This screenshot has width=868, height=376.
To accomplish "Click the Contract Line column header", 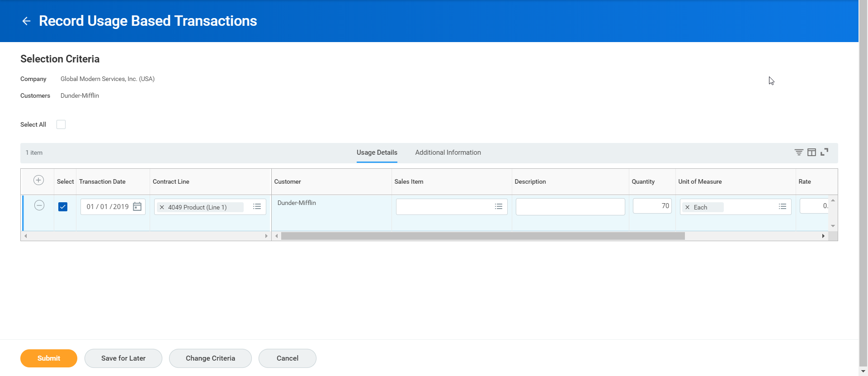I will 171,181.
